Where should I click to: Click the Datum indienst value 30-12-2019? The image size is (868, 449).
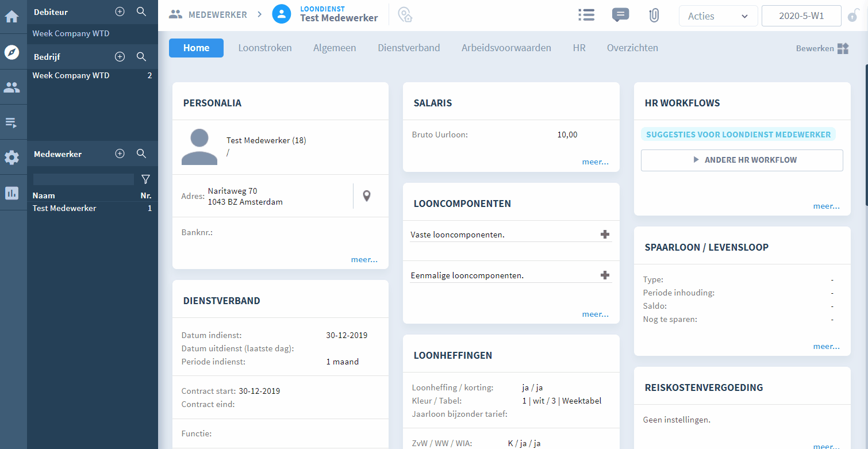(347, 335)
